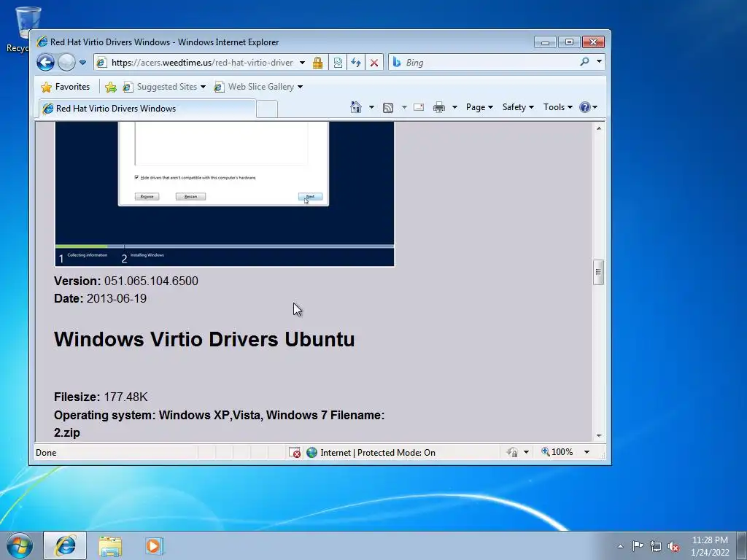Click Internet Explorer taskbar icon
747x560 pixels.
click(65, 545)
